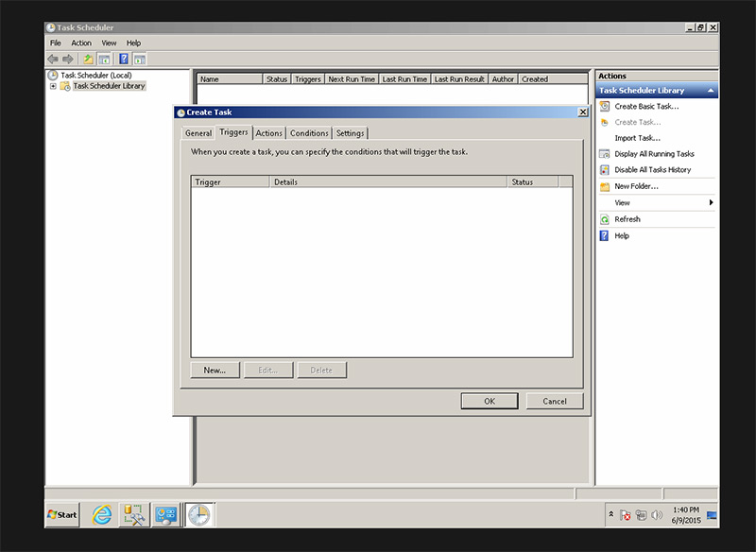Screen dimensions: 756x552
Task: Click the green Refresh icon in Actions pane
Action: click(605, 219)
